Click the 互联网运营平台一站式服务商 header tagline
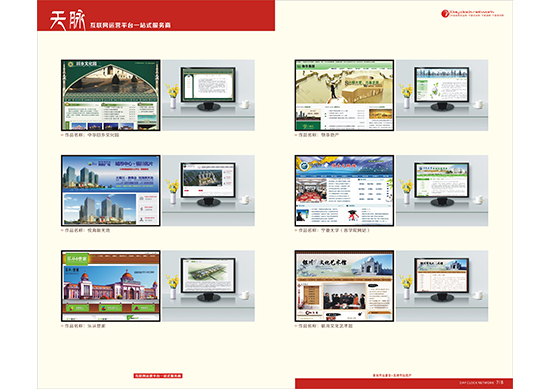This screenshot has width=550, height=389. [130, 25]
